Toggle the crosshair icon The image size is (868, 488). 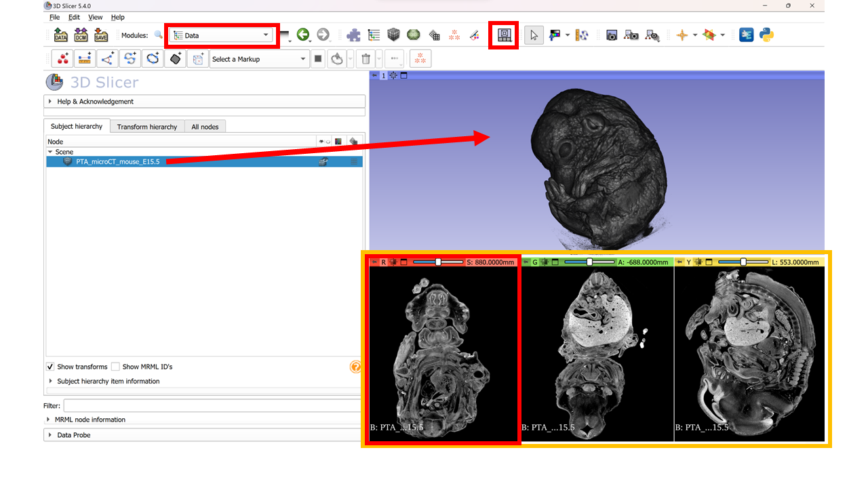tap(682, 35)
